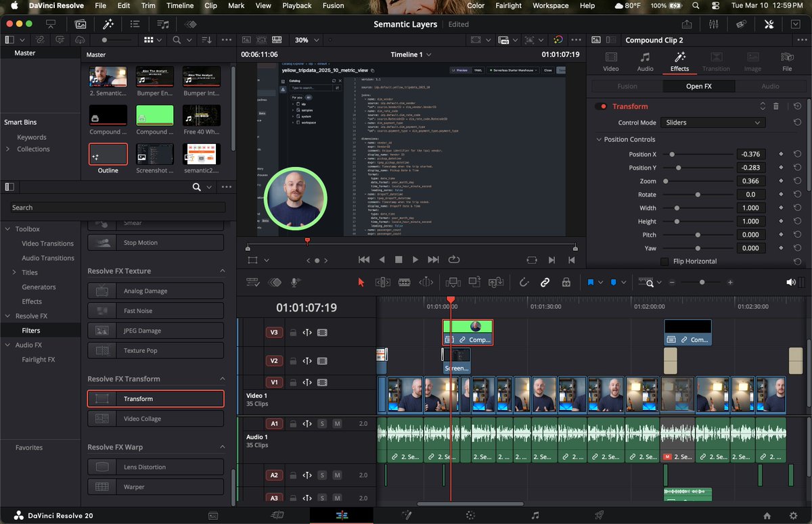
Task: Toggle the Effects panel magic-wand icon
Action: pos(108,24)
